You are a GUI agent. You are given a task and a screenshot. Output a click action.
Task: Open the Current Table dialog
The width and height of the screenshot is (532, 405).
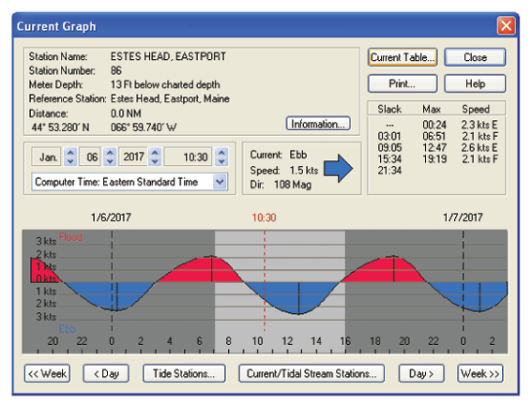[403, 57]
